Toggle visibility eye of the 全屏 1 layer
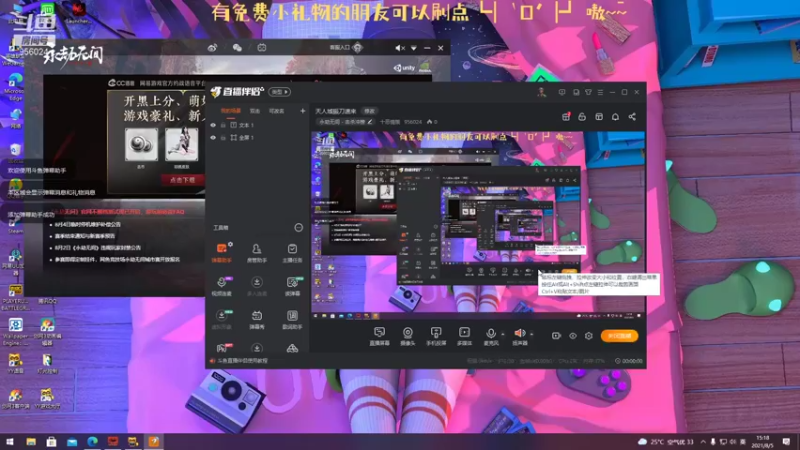The width and height of the screenshot is (800, 450). (213, 138)
